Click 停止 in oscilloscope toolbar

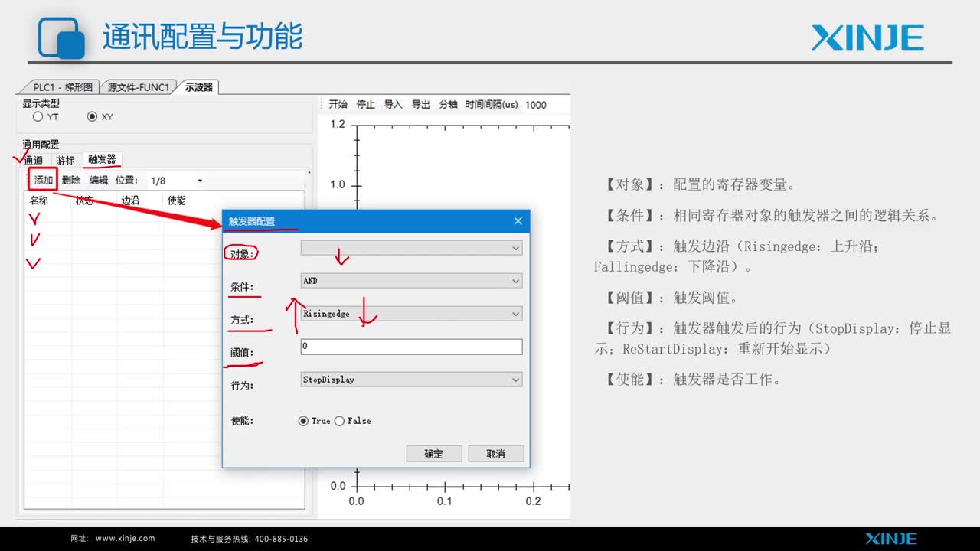point(366,105)
